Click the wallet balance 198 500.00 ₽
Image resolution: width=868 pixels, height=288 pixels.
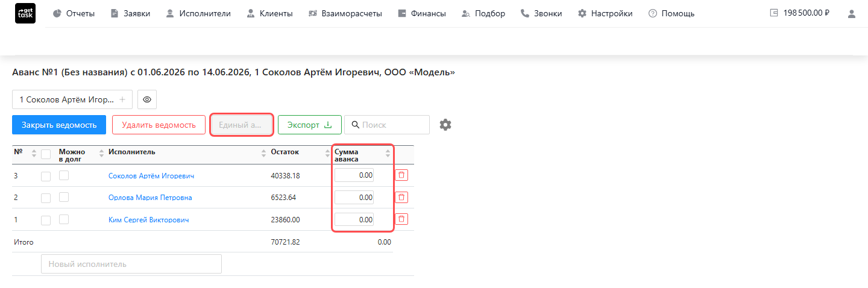point(799,13)
